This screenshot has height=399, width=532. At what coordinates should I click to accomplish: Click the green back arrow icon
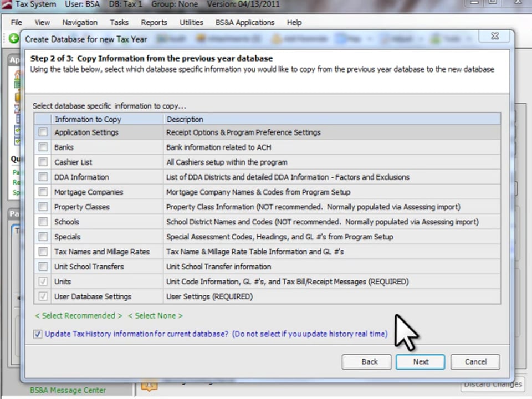click(x=14, y=38)
